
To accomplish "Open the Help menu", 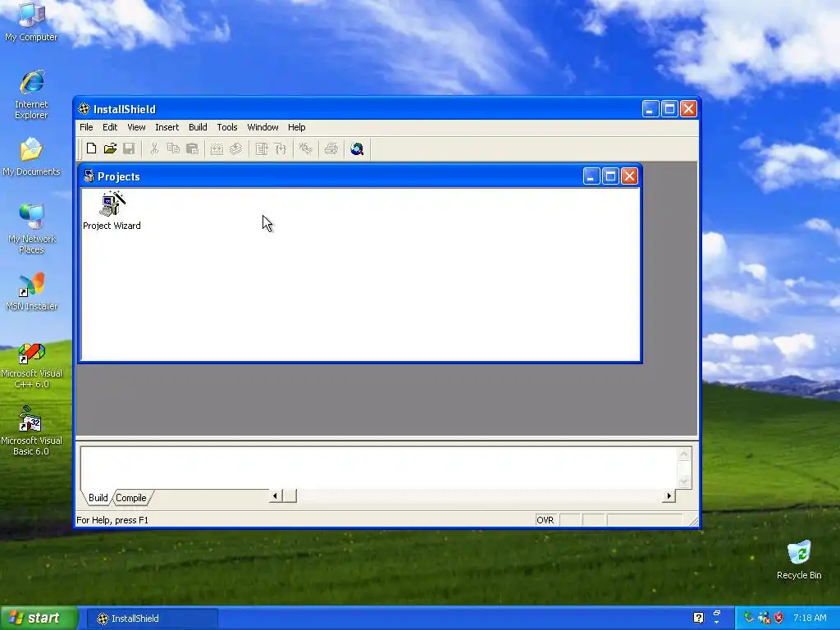I will coord(297,127).
